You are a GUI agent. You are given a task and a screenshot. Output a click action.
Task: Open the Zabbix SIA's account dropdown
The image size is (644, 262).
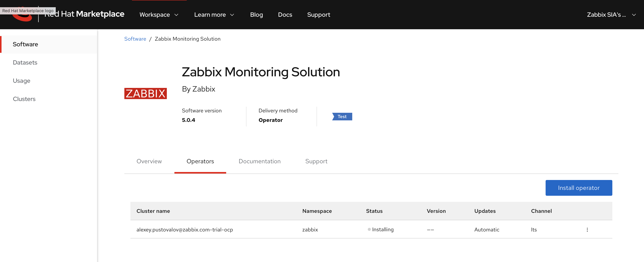[611, 15]
